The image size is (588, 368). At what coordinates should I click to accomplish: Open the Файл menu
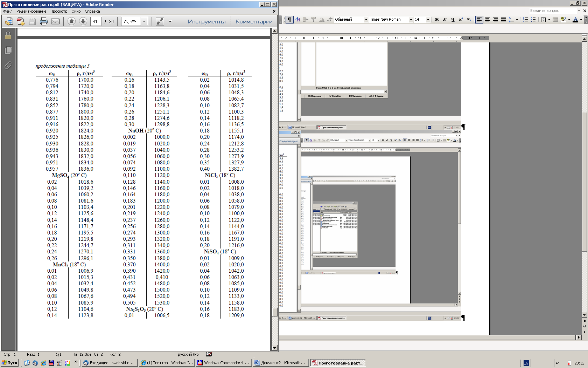pyautogui.click(x=8, y=11)
